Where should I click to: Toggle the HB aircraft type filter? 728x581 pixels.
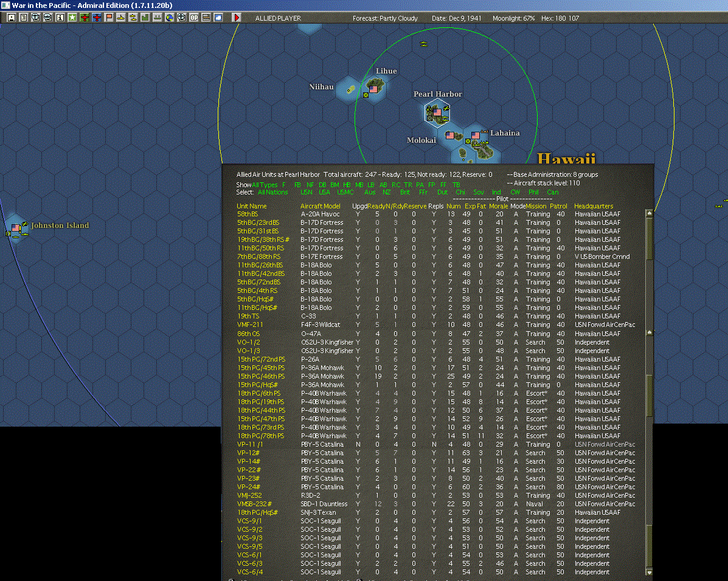click(347, 185)
